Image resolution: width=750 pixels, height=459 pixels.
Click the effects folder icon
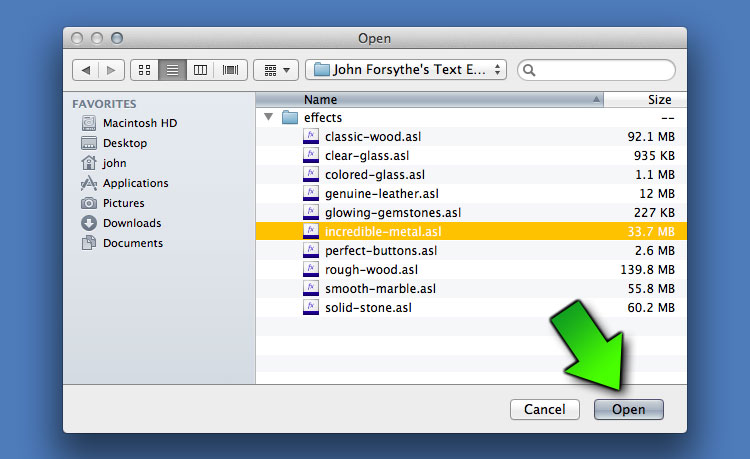290,117
